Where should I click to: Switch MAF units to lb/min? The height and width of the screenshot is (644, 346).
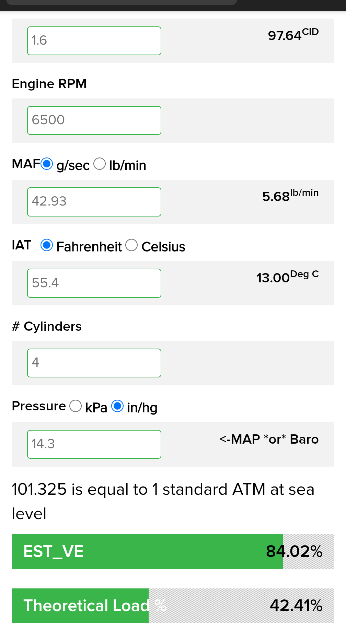click(x=100, y=164)
